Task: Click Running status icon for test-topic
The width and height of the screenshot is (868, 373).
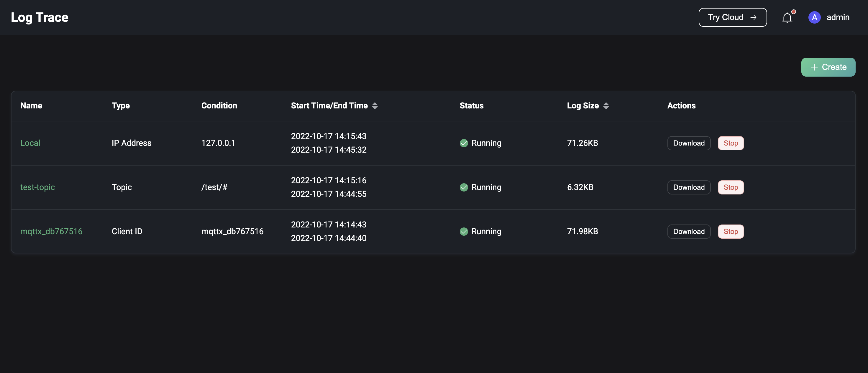Action: pos(464,187)
